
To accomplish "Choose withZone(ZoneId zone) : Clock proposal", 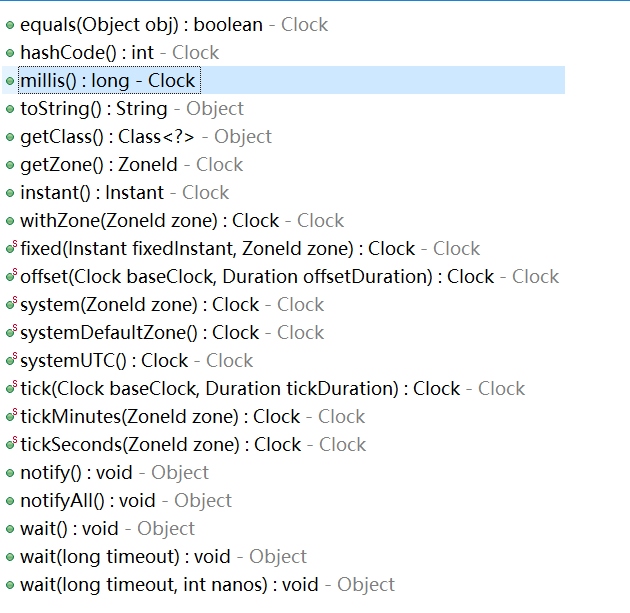I will tap(182, 221).
